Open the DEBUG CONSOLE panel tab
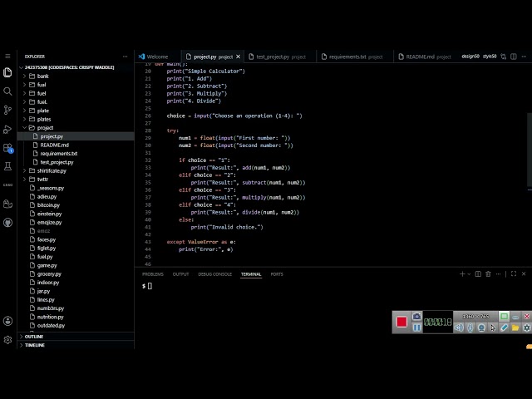The width and height of the screenshot is (532, 399). pos(214,274)
